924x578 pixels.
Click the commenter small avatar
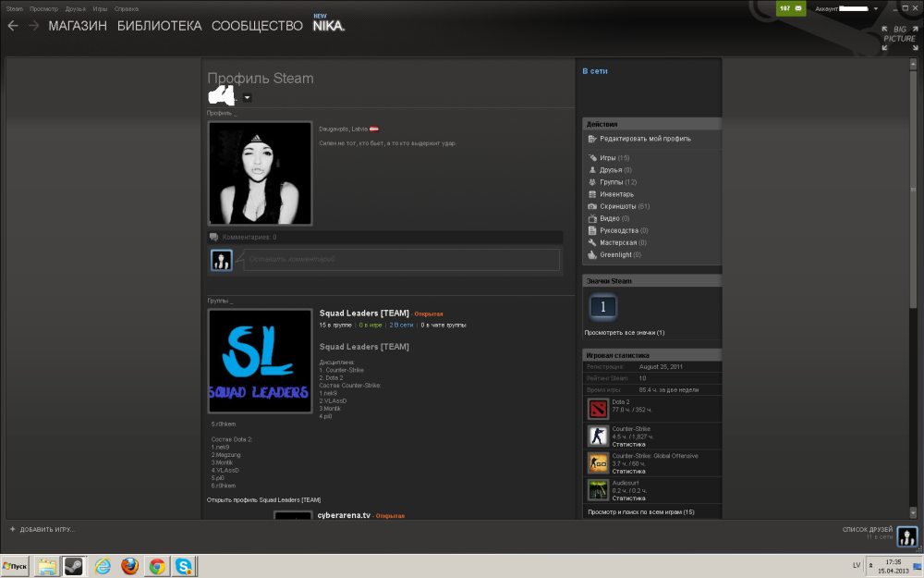(222, 260)
